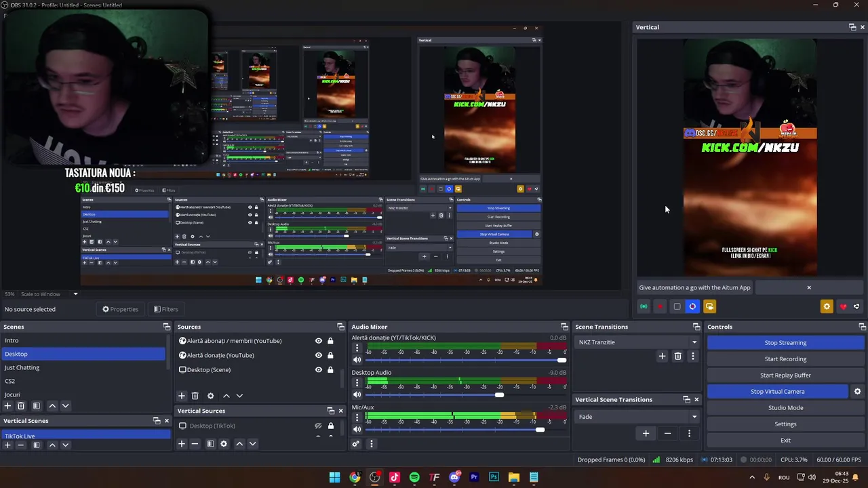
Task: Open vertical canvas yellow gear settings
Action: click(x=827, y=306)
